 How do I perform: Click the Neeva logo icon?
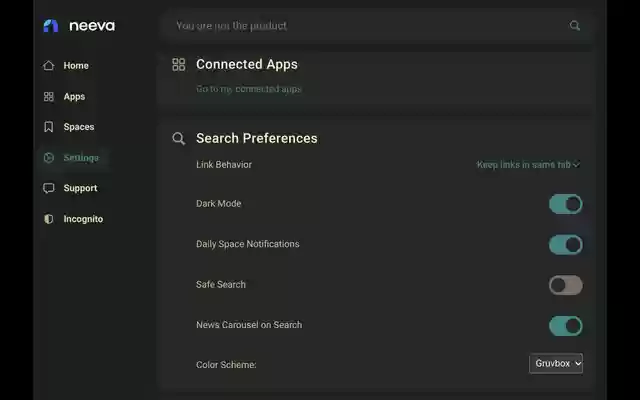(x=51, y=26)
